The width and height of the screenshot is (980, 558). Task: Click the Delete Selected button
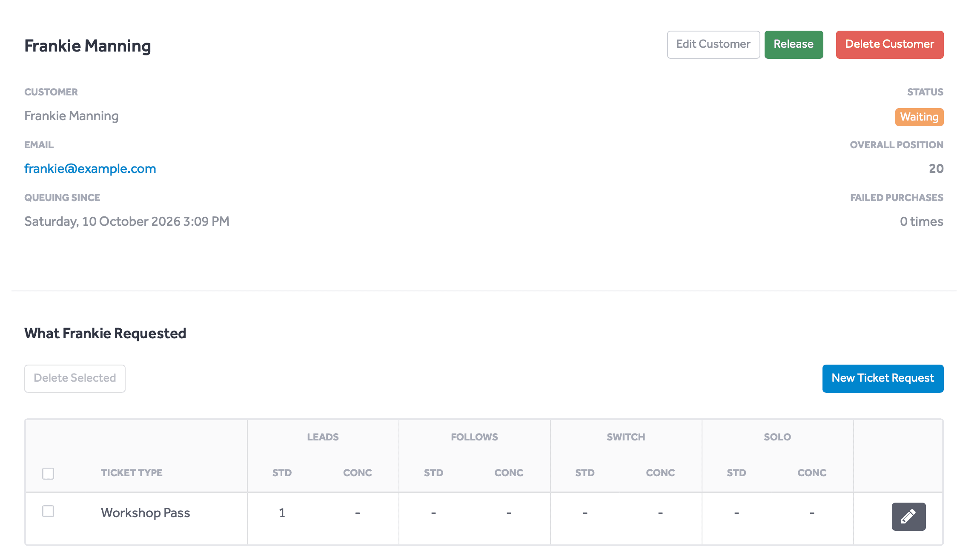pos(75,378)
